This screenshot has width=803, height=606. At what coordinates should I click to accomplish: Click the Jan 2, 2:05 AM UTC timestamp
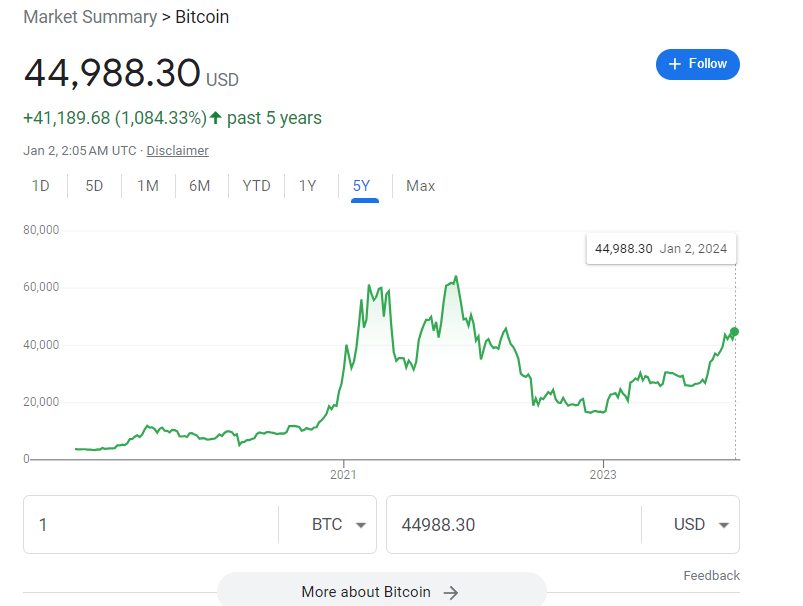80,151
